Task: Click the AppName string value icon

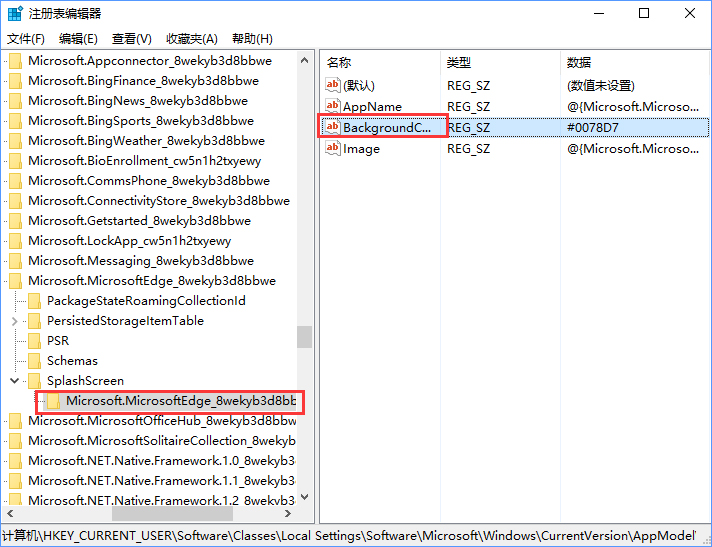Action: tap(333, 107)
